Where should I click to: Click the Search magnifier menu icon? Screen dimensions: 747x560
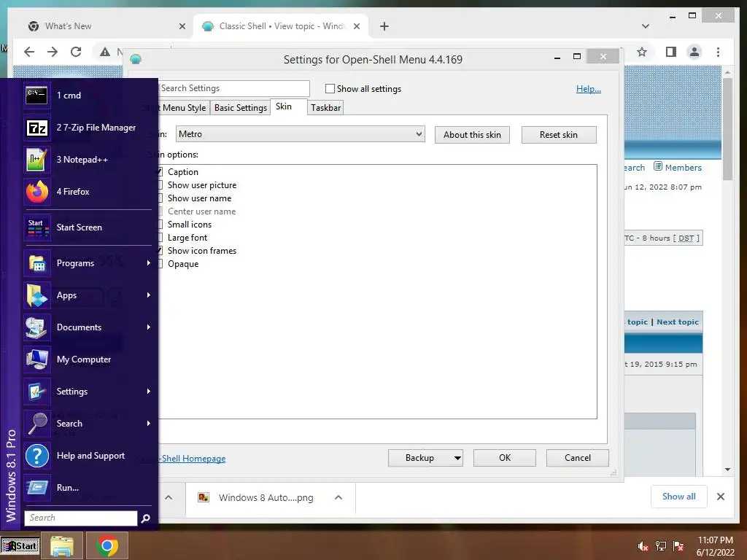click(x=36, y=424)
